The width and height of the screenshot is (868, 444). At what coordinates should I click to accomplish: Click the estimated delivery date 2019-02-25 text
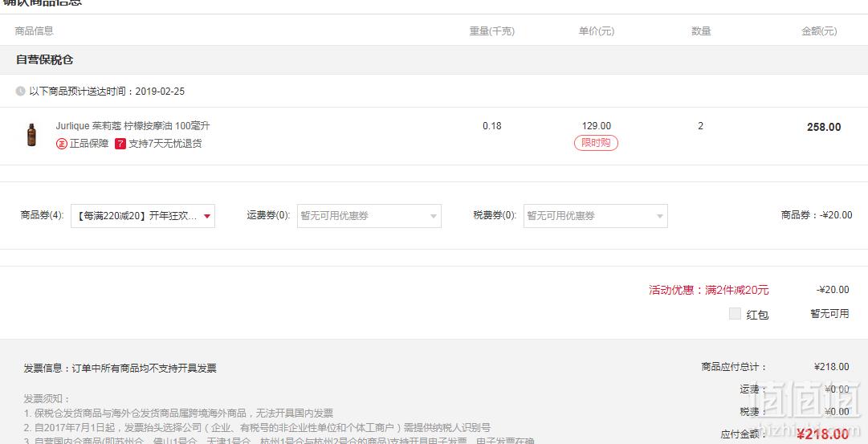pyautogui.click(x=160, y=92)
